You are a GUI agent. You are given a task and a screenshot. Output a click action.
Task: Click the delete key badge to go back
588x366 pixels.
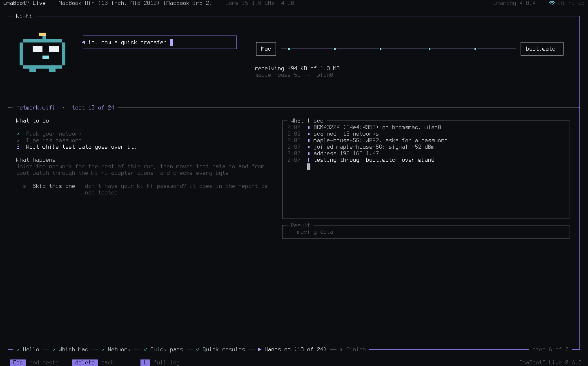coord(85,362)
